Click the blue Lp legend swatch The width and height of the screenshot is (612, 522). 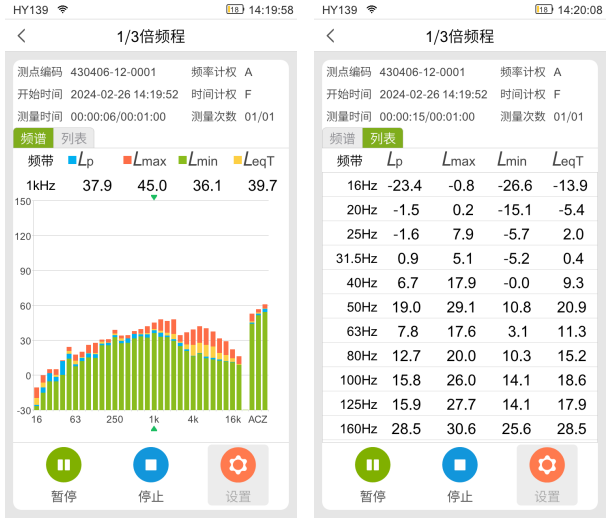click(x=73, y=160)
